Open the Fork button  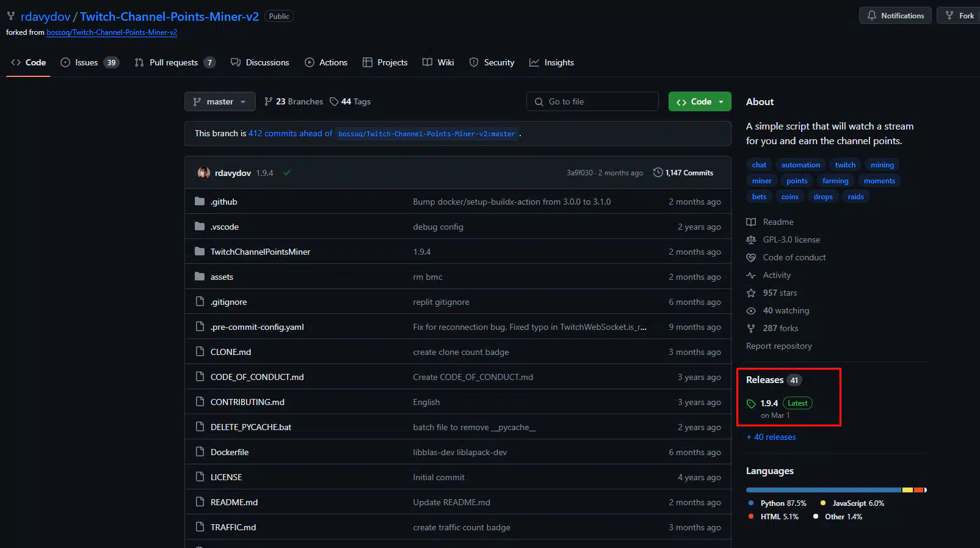(960, 16)
